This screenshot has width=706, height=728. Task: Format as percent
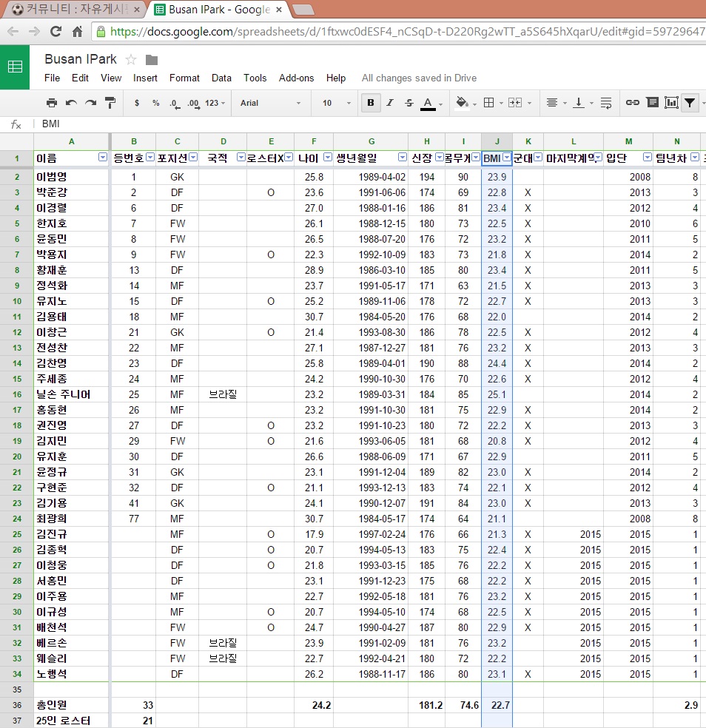tap(156, 103)
